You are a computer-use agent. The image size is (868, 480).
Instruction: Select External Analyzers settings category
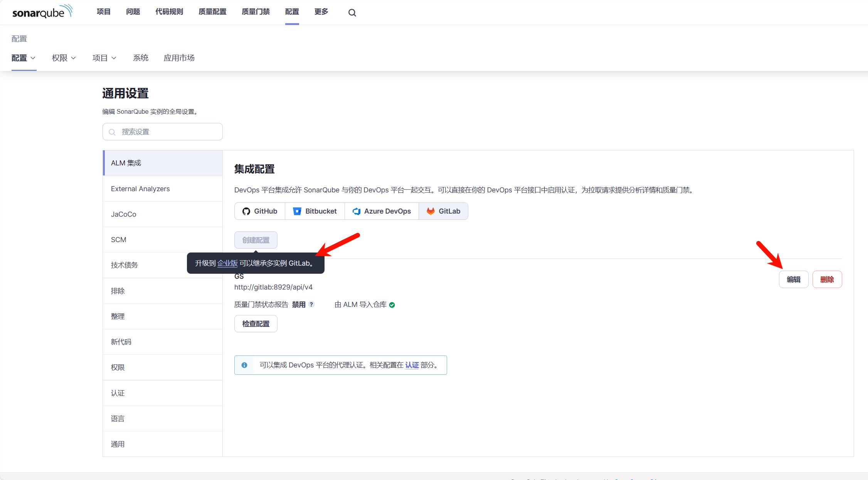(x=140, y=189)
